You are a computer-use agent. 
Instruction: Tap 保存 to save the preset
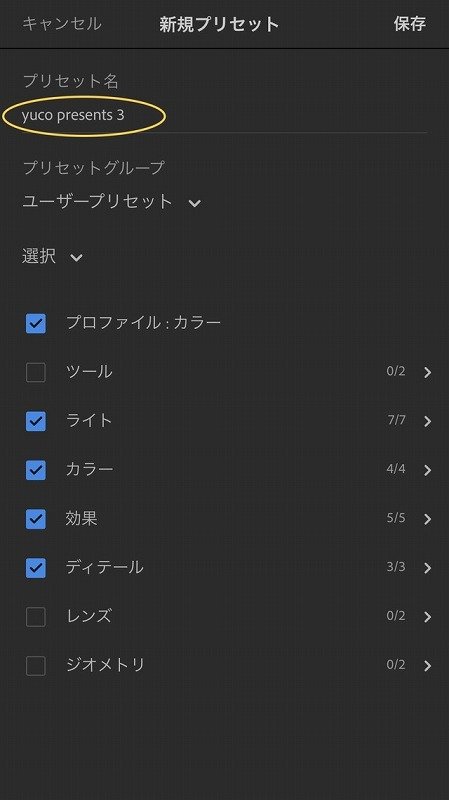pos(410,23)
